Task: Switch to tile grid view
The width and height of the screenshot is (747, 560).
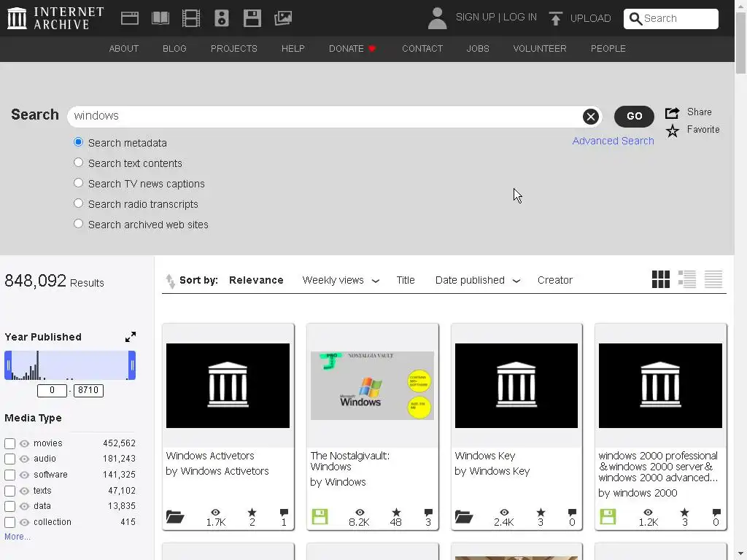Action: click(660, 279)
